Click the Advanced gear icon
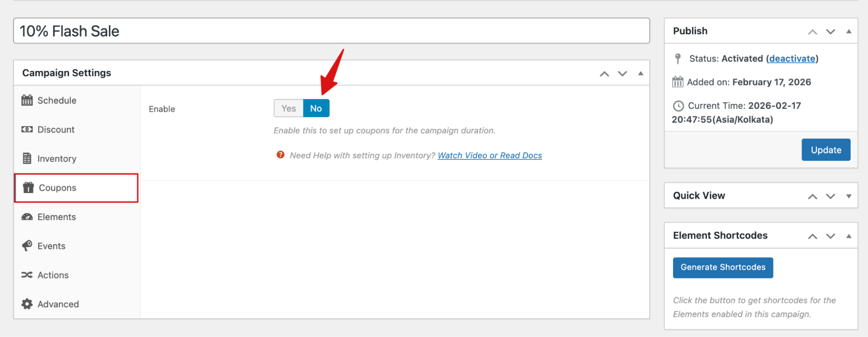Viewport: 868px width, 337px height. (27, 304)
